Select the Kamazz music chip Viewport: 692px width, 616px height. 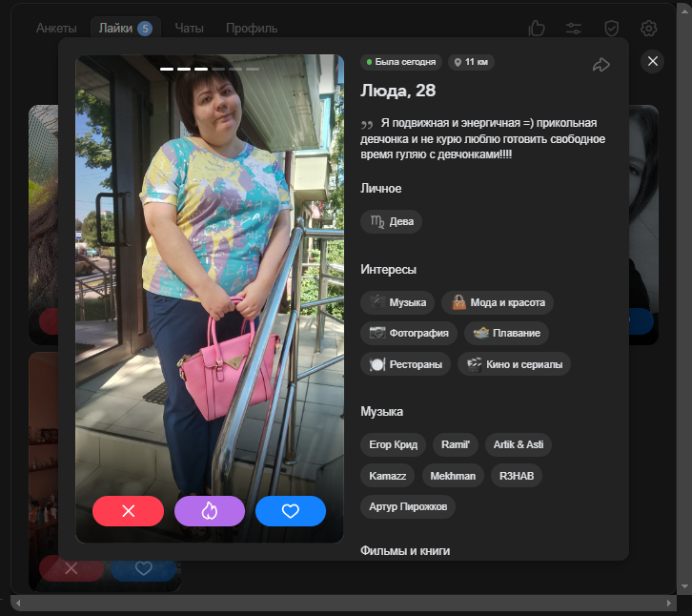point(388,476)
